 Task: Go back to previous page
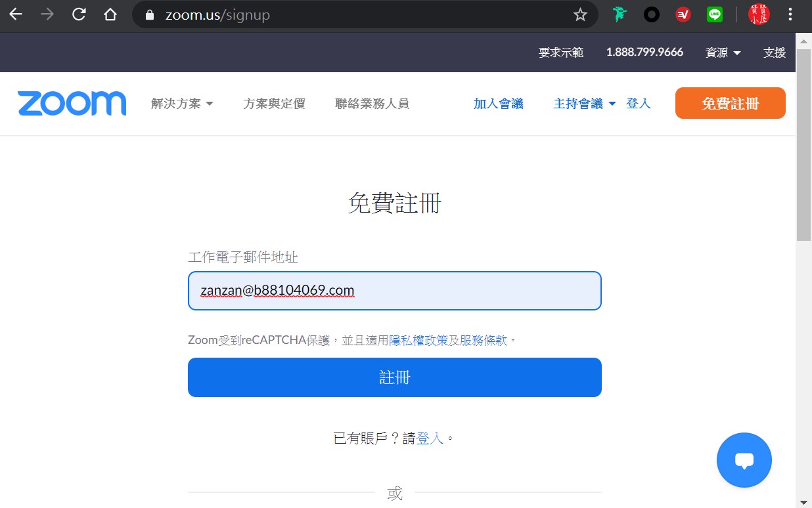pos(16,14)
